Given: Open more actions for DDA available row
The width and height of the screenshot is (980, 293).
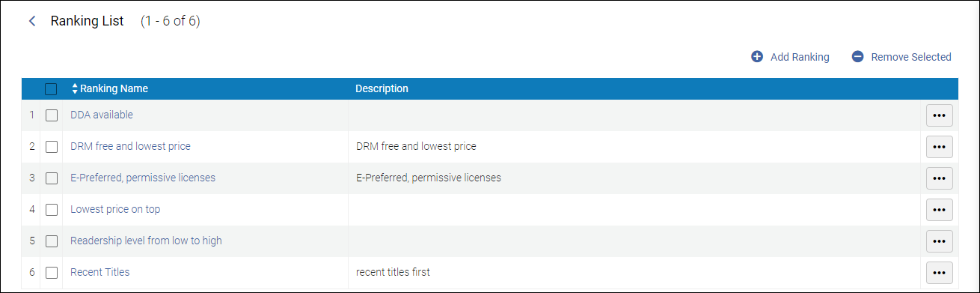Looking at the screenshot, I should coord(940,115).
